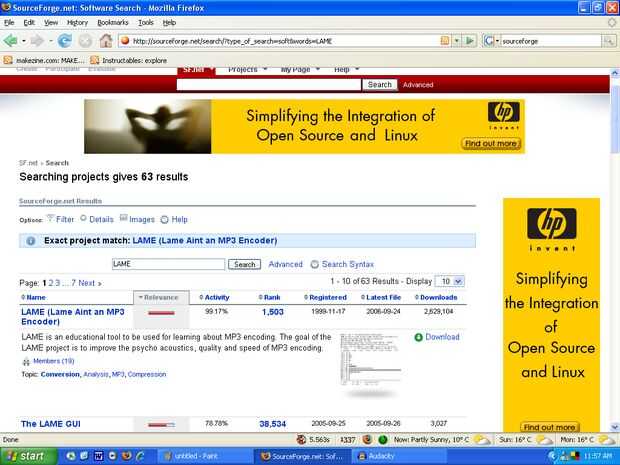
Task: Click the green Download icon for LAME
Action: coord(418,337)
